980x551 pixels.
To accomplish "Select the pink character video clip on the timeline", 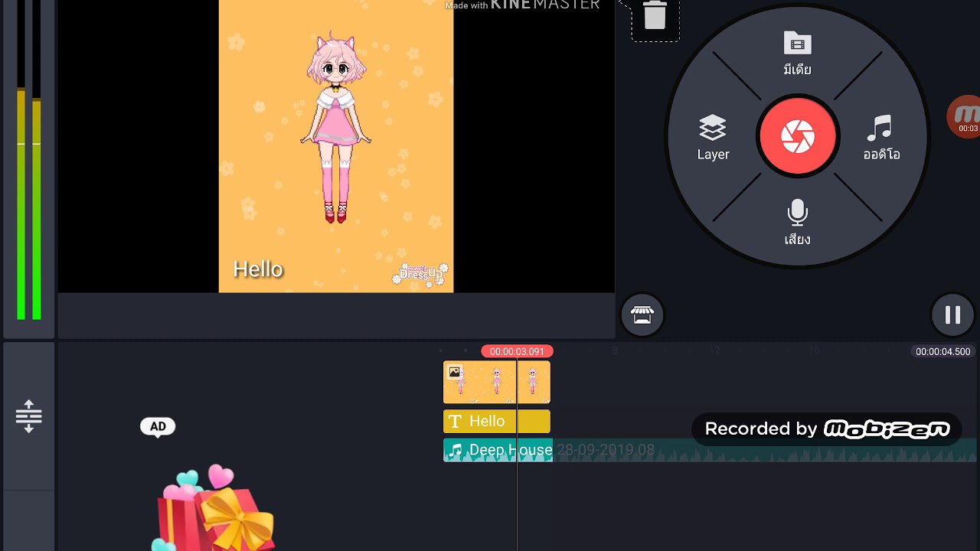I will tap(497, 382).
